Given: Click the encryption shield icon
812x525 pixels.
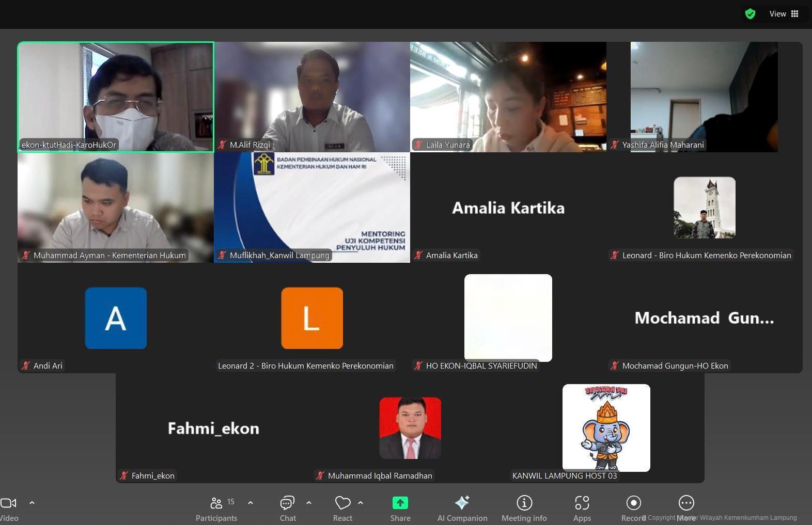Looking at the screenshot, I should click(x=750, y=14).
